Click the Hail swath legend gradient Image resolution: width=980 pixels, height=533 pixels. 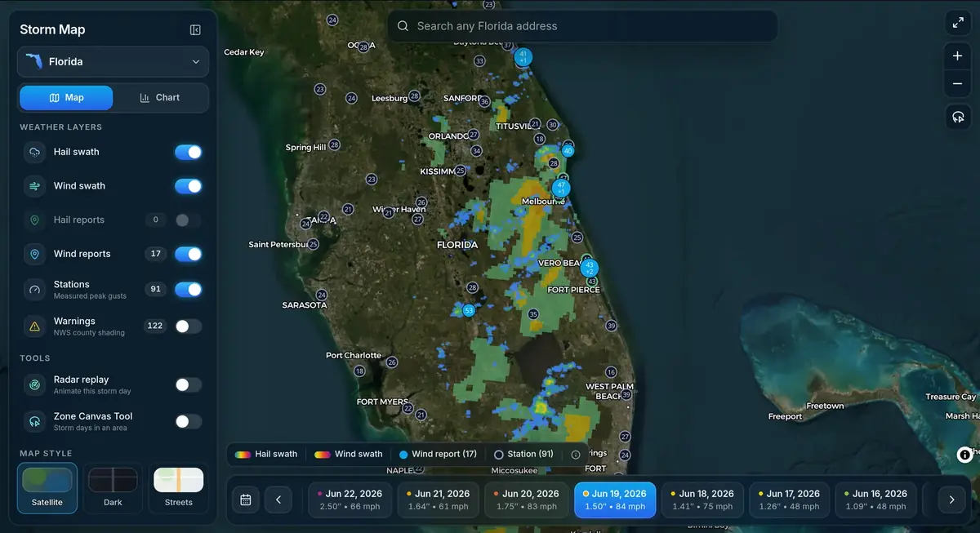pos(243,455)
